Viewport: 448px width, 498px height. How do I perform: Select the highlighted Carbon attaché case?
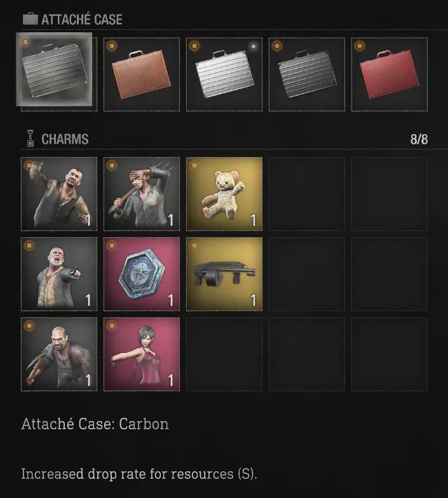[54, 69]
